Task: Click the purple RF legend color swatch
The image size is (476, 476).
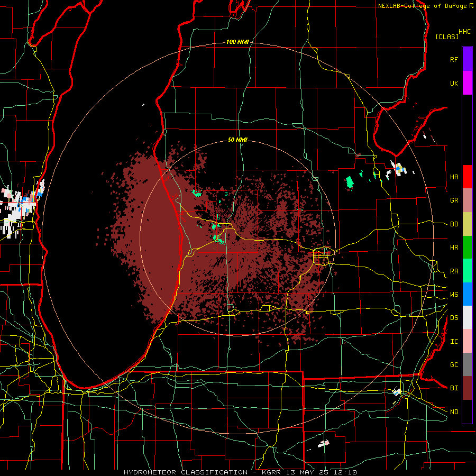Action: click(x=467, y=59)
